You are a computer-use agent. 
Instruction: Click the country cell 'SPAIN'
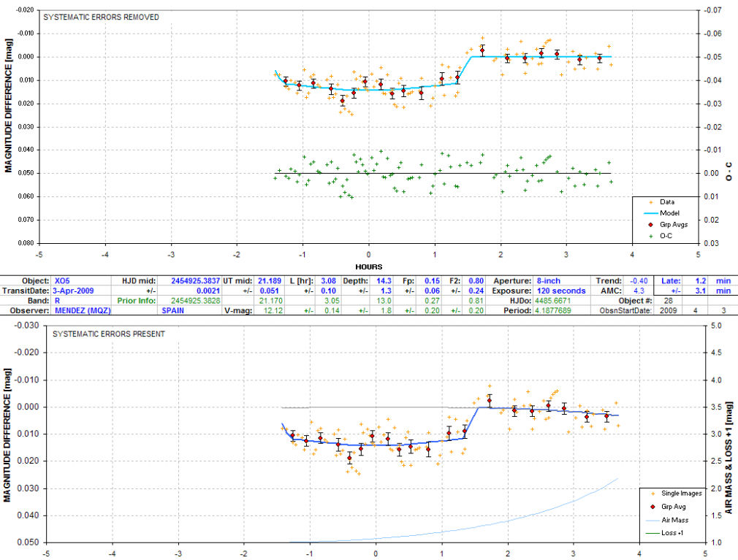click(172, 310)
